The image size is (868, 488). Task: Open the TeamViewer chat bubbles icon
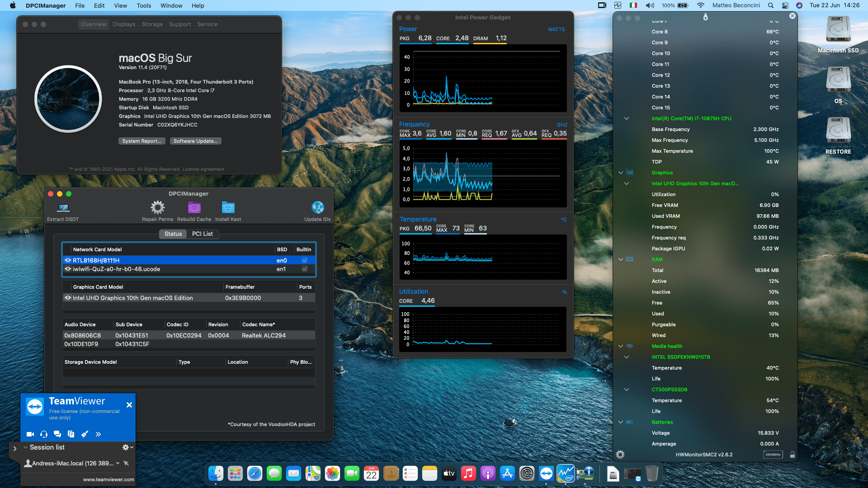(x=57, y=434)
